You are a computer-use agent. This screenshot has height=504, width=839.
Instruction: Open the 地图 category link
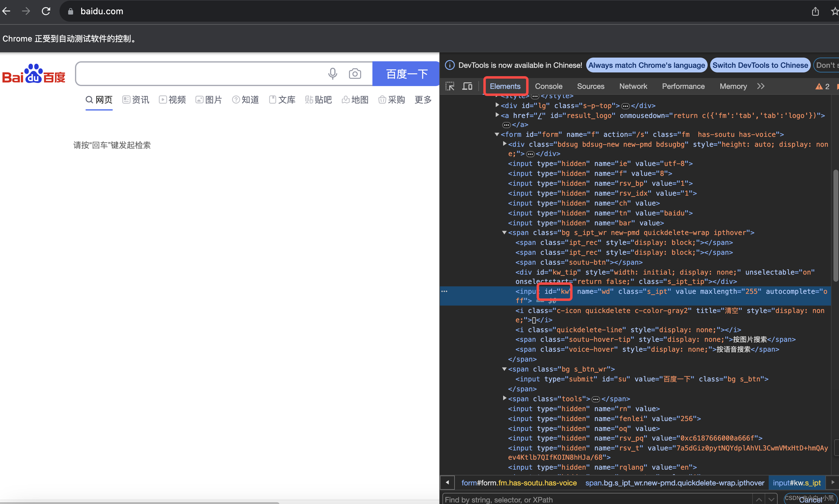point(355,100)
